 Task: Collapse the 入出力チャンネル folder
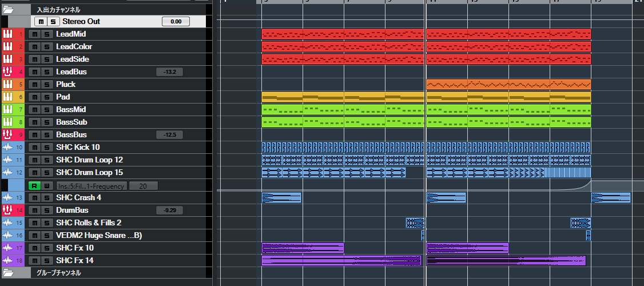pos(8,9)
